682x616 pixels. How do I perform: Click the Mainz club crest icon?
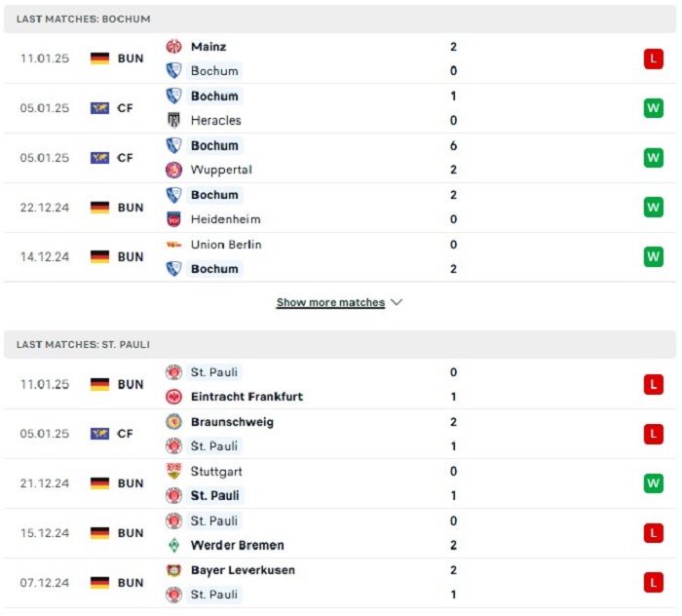[x=173, y=46]
